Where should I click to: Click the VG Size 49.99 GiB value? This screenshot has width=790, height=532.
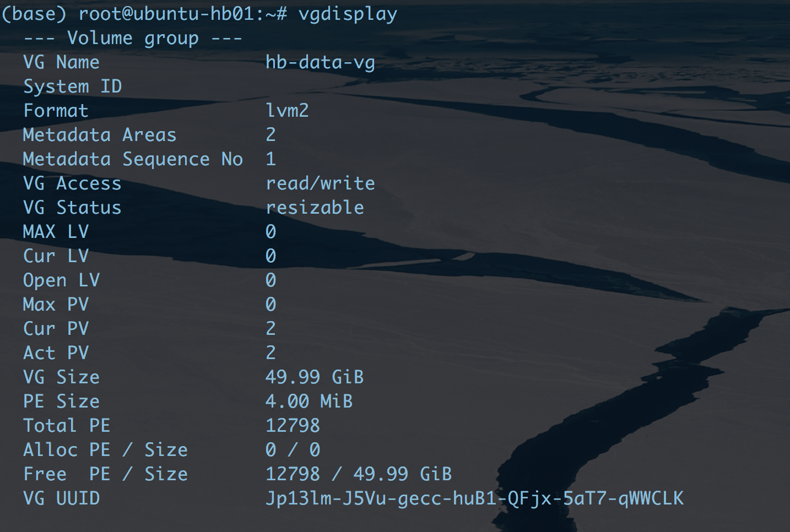click(315, 377)
